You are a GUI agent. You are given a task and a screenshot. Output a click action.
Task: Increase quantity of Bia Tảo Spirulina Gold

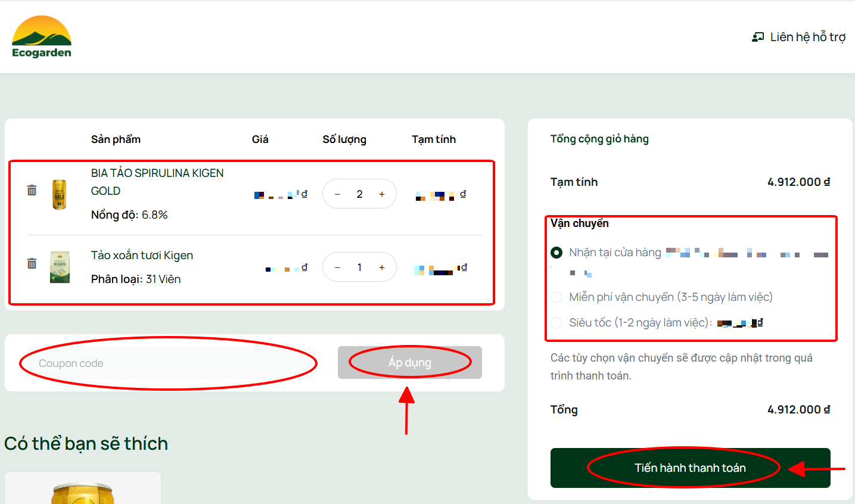point(382,194)
